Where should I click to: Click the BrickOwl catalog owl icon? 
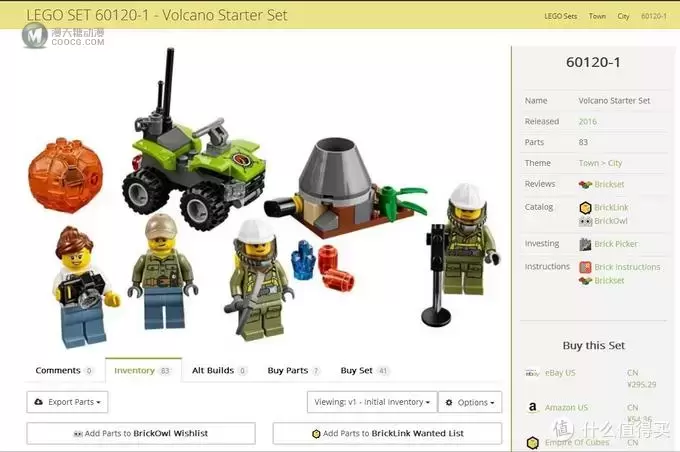(585, 222)
